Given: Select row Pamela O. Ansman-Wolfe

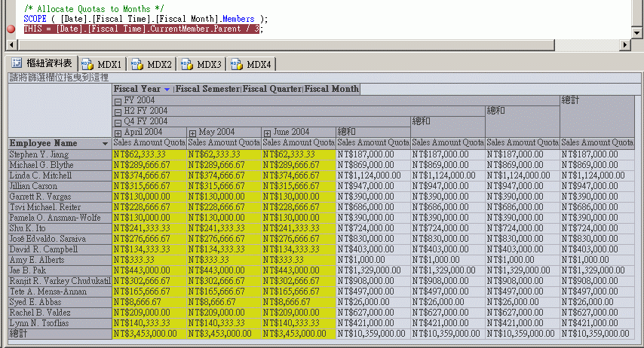Looking at the screenshot, I should click(60, 218).
